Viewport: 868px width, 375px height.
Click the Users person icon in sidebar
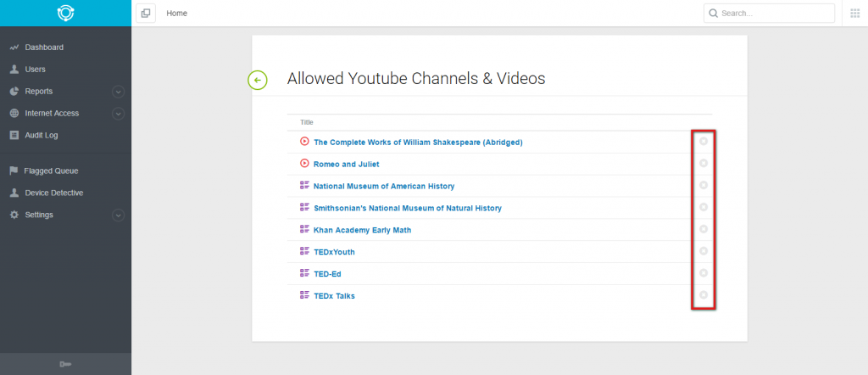(14, 70)
